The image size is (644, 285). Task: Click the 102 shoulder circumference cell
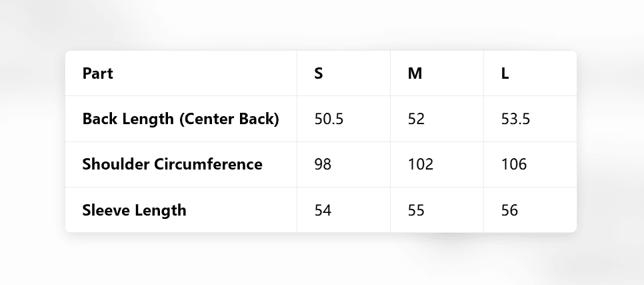[420, 164]
